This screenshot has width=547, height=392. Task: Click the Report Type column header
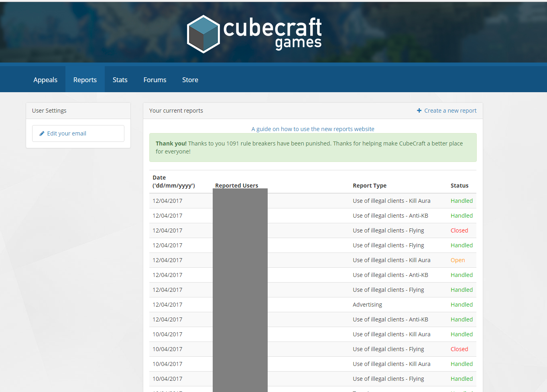pyautogui.click(x=370, y=186)
